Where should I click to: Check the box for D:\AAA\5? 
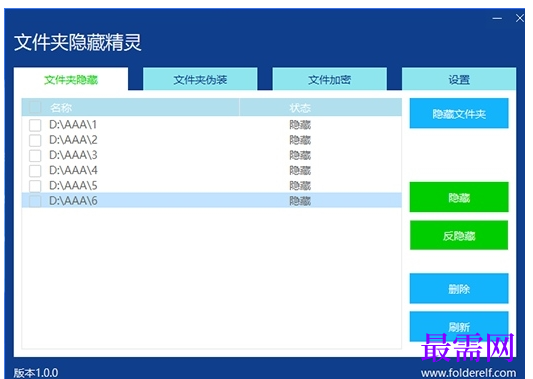(35, 186)
